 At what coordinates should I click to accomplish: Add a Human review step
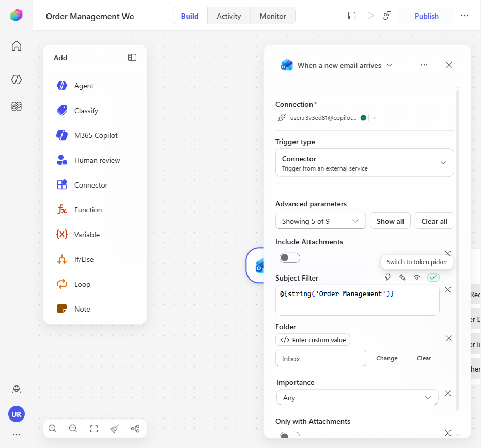88,160
